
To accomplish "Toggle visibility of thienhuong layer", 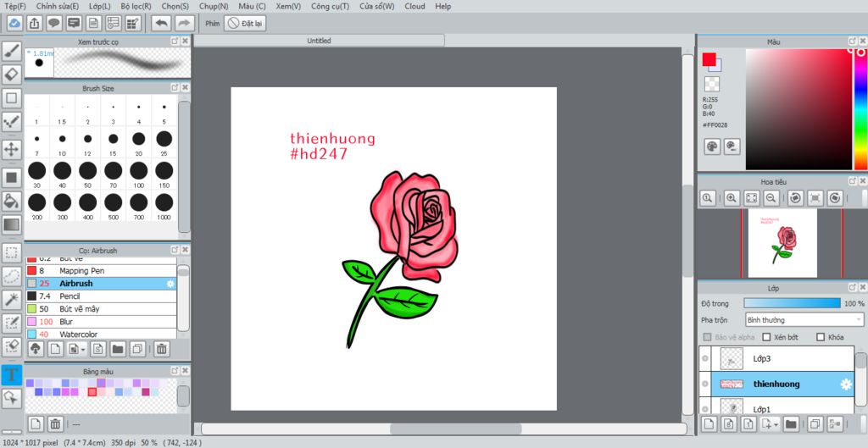I will pos(704,384).
